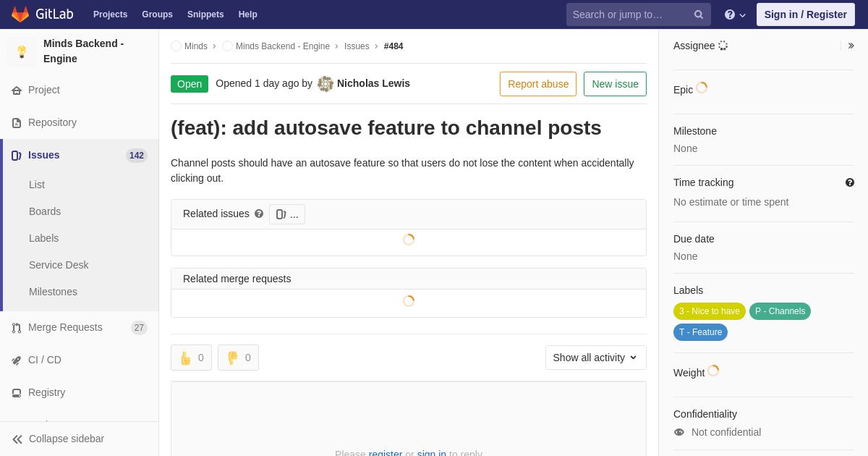Viewport: 868px width, 456px height.
Task: Click No estimate or time spent text
Action: [x=731, y=202]
